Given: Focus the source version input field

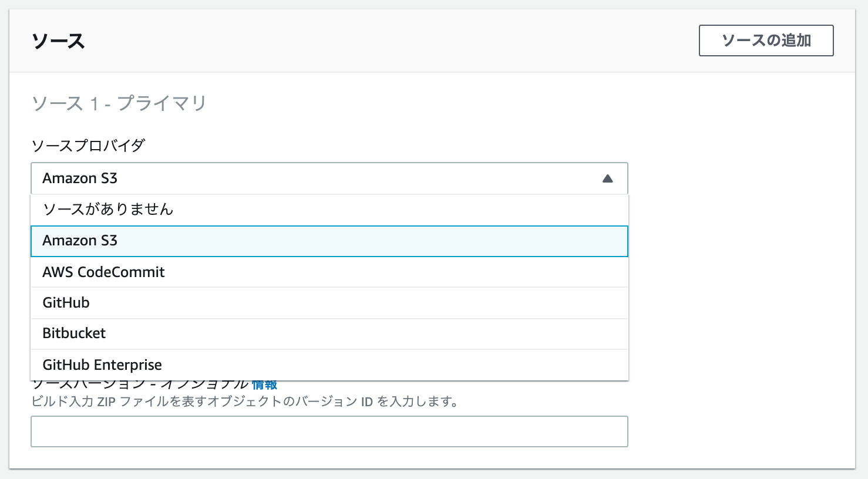Looking at the screenshot, I should [329, 431].
